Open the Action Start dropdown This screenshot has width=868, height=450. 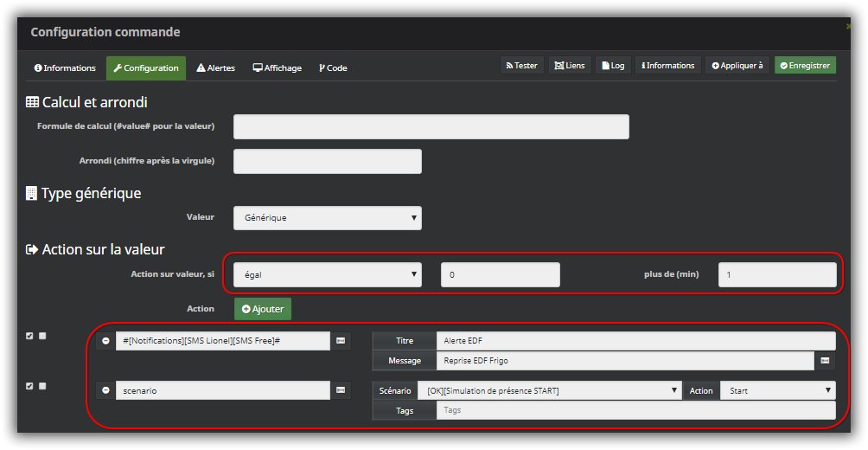[777, 391]
